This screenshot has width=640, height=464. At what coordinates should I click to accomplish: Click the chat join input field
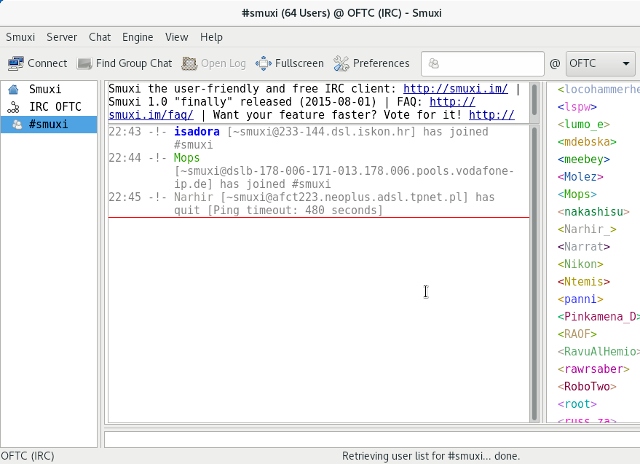[x=483, y=64]
